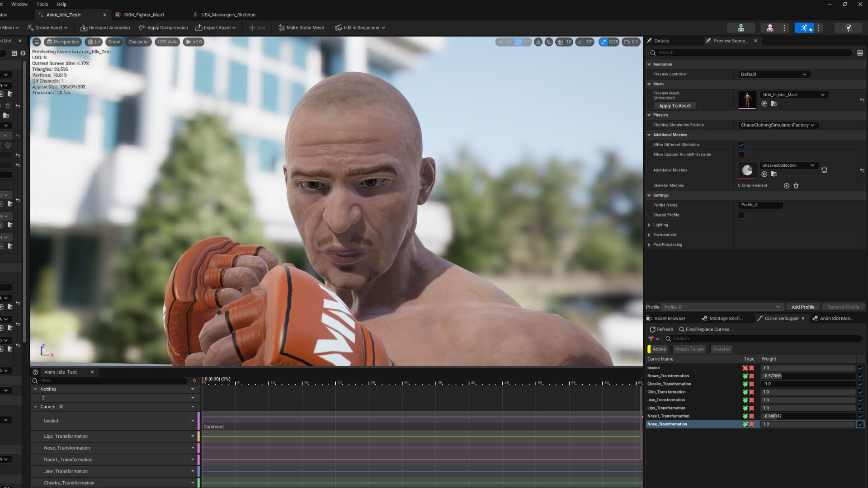
Task: Enable the Shared Profile checkbox
Action: [x=741, y=216]
